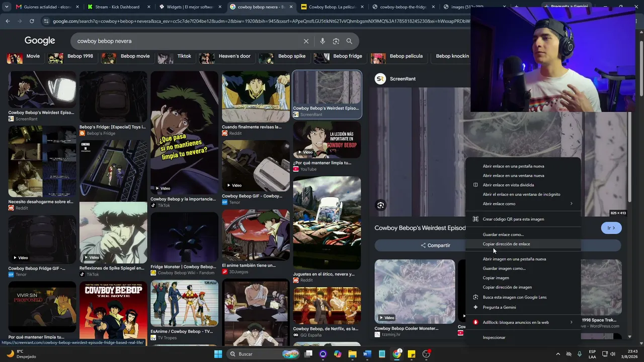Switch to the Widgets browser tab

tap(191, 7)
